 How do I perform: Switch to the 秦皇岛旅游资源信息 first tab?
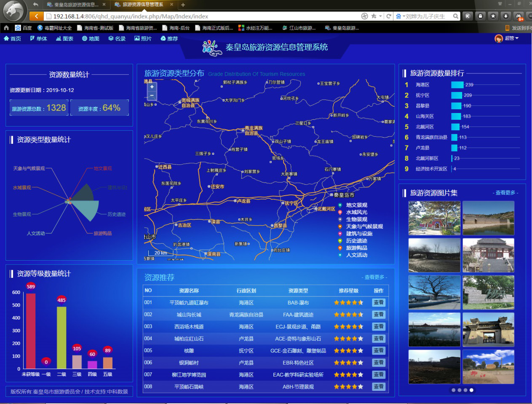point(76,5)
